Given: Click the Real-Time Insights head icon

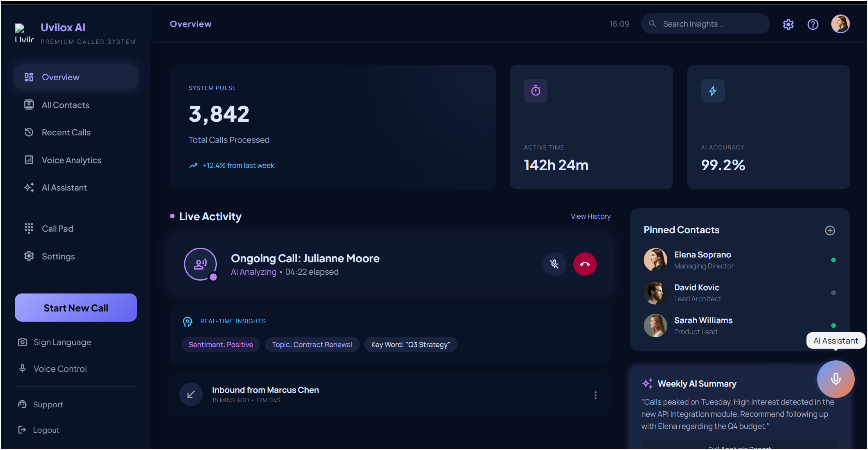Looking at the screenshot, I should pos(187,322).
